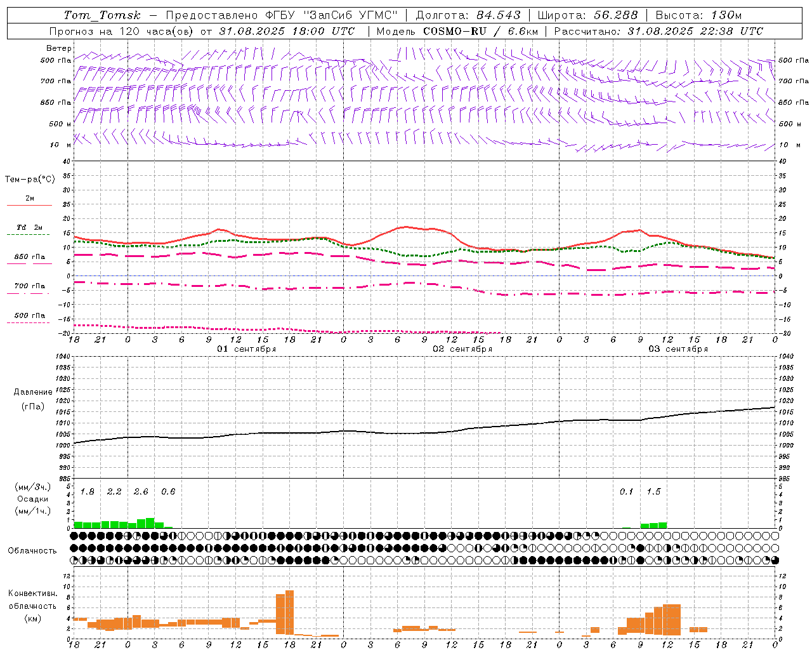This screenshot has height=650, width=812.
Task: Click the Давление pressure panel label
Action: pos(33,392)
